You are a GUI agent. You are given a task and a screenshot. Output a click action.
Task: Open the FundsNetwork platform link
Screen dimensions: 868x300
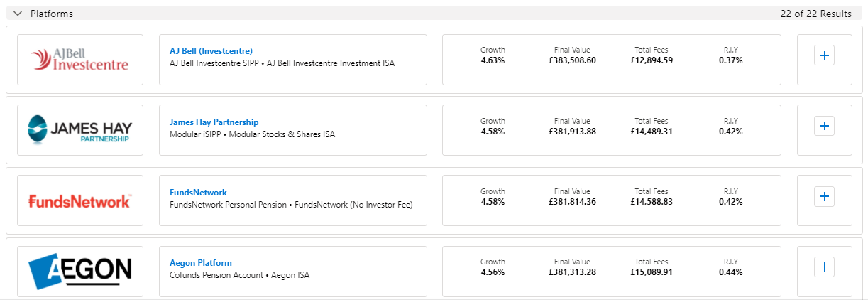[x=198, y=193]
